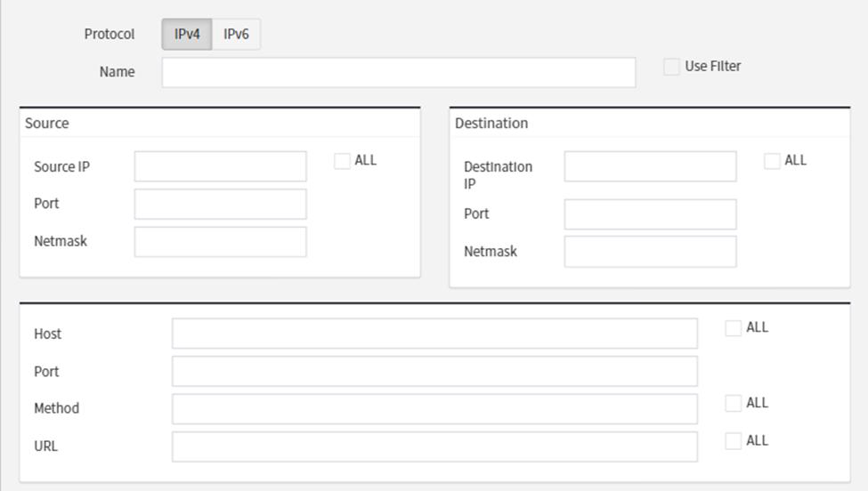Viewport: 868px width, 491px height.
Task: Select the IPv4 protocol button
Action: click(187, 35)
